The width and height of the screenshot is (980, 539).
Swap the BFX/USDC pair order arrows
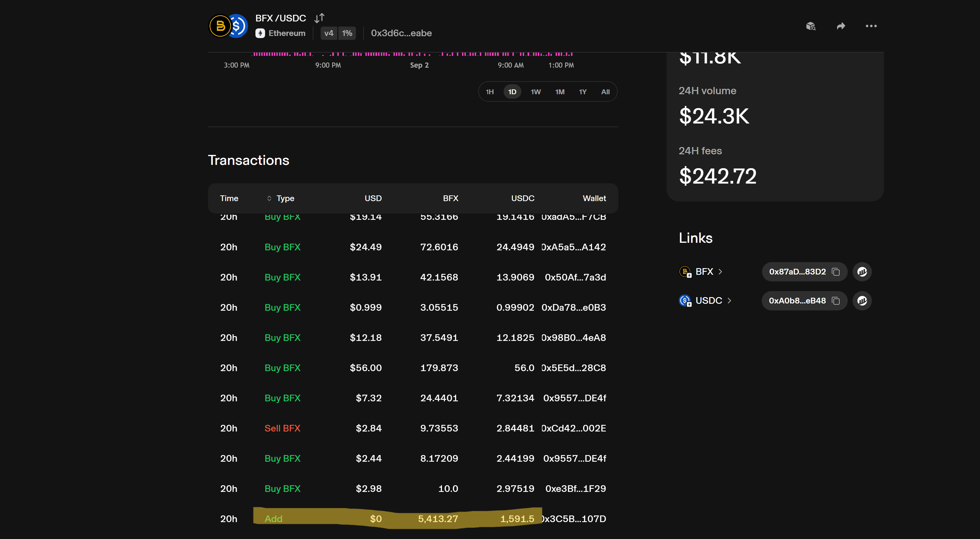pos(319,18)
